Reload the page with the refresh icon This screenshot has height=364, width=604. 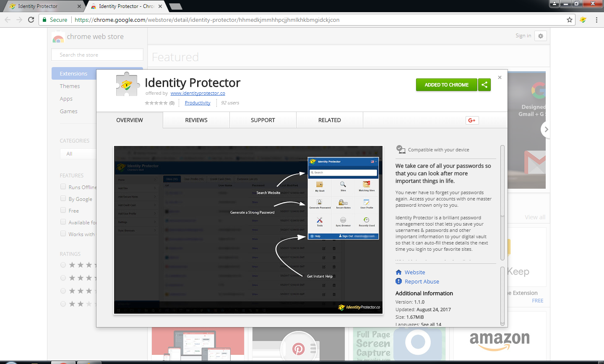(31, 20)
